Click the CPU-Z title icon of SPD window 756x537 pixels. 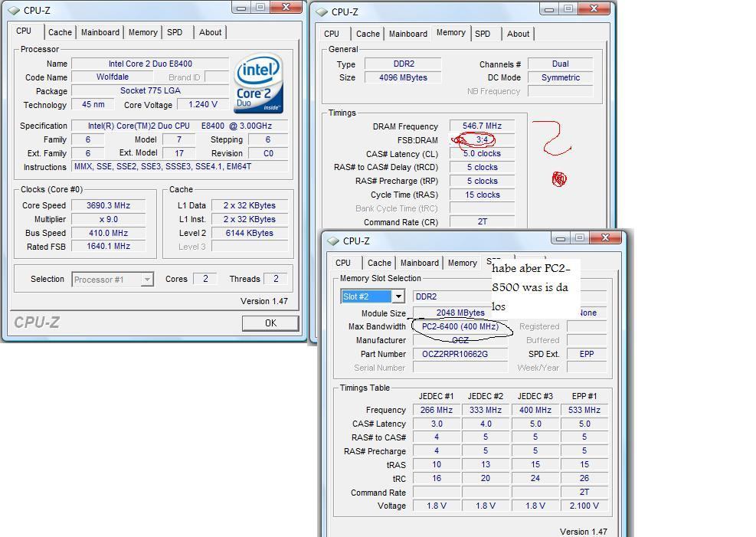[334, 241]
